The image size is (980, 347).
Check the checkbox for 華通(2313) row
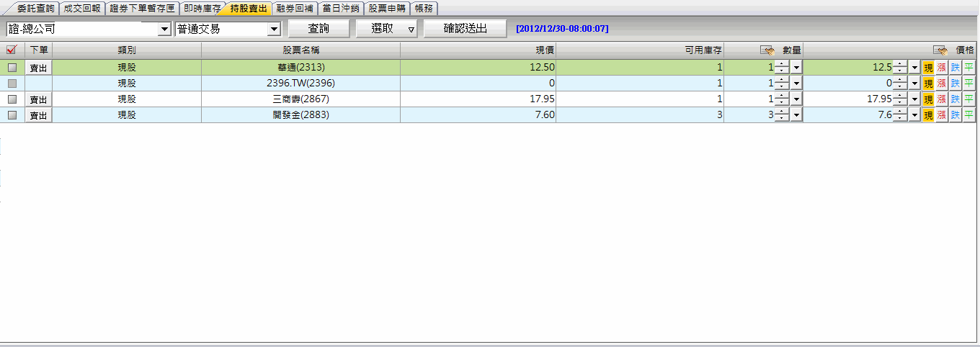pyautogui.click(x=12, y=67)
